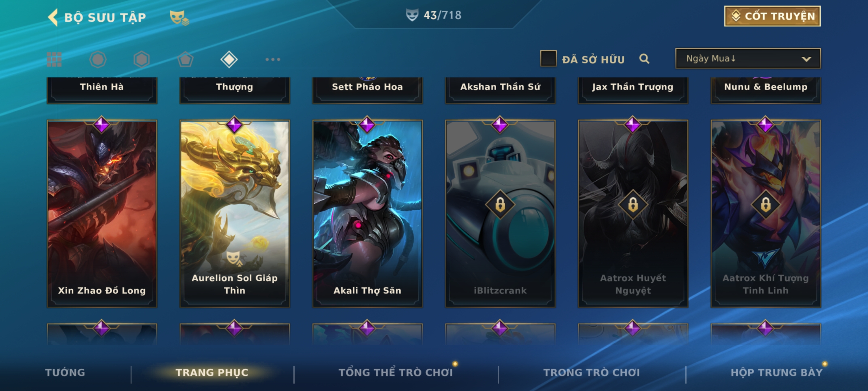Select the pentagon rarity filter icon
The image size is (868, 391).
pyautogui.click(x=185, y=59)
